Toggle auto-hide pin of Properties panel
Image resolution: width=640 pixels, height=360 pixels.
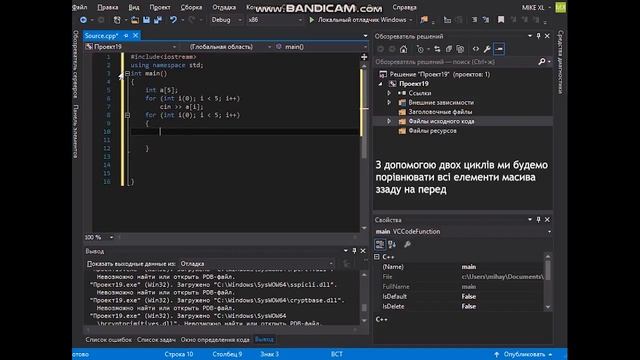(538, 220)
